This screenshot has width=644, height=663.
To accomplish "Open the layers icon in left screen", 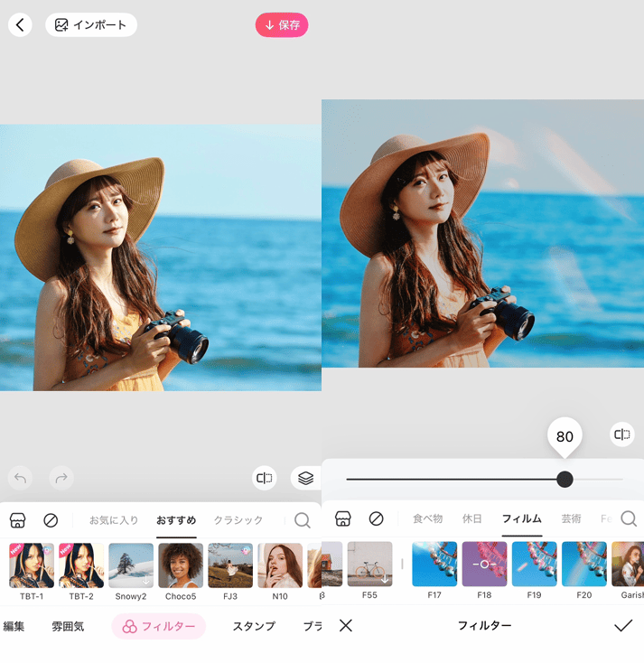I will tap(305, 478).
